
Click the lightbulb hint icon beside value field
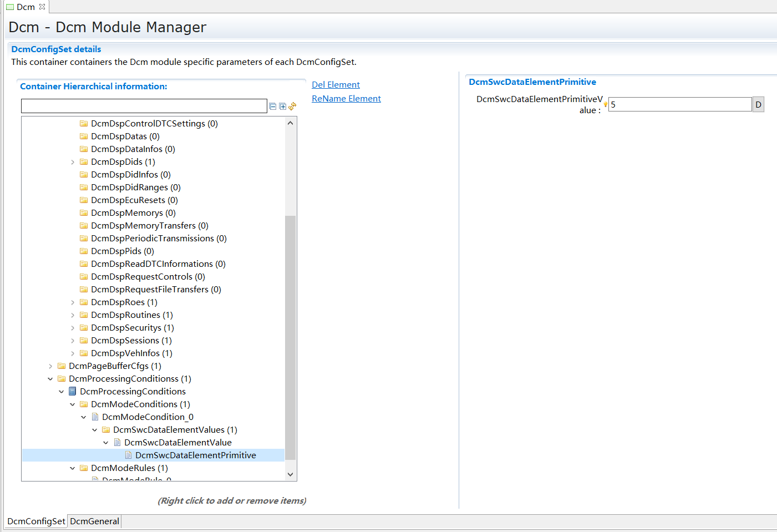click(x=606, y=104)
